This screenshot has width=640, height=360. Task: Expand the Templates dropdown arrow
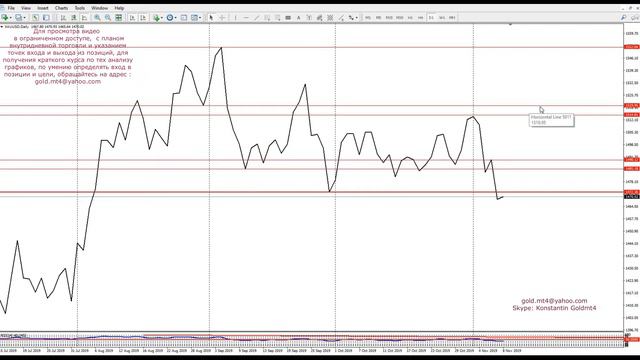(200, 18)
